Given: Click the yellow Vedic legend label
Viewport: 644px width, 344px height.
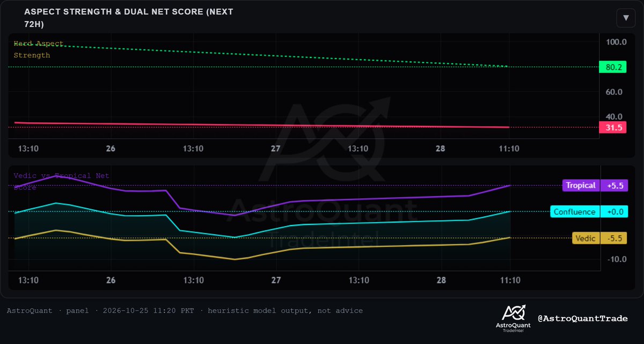Looking at the screenshot, I should (x=586, y=238).
